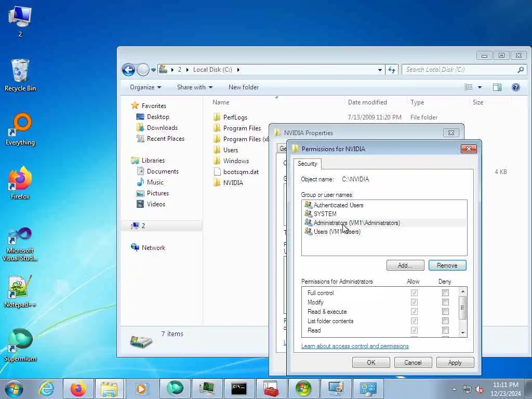Change view using the view icon
532x399 pixels.
point(469,87)
